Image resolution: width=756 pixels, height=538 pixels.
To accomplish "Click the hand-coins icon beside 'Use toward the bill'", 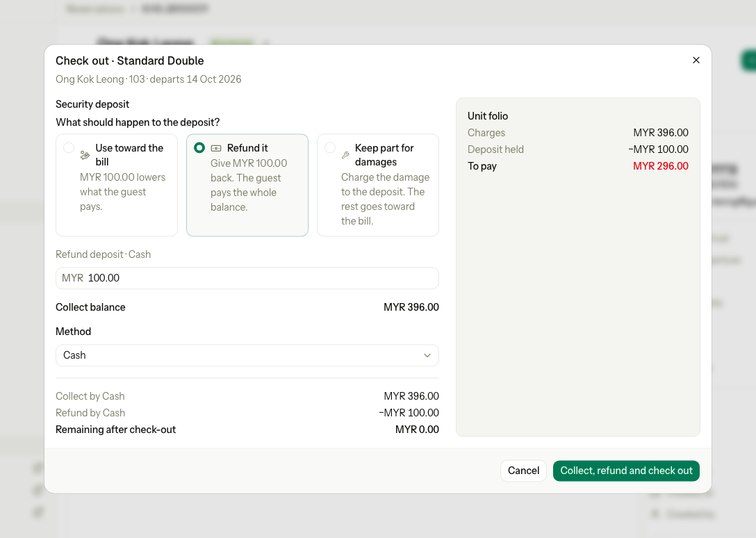I will click(x=85, y=155).
